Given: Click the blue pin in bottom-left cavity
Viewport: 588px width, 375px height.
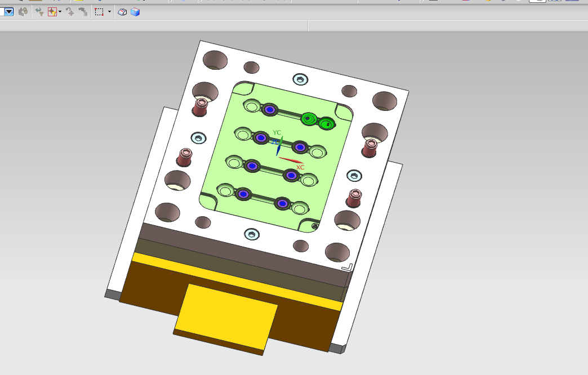Looking at the screenshot, I should click(x=243, y=194).
